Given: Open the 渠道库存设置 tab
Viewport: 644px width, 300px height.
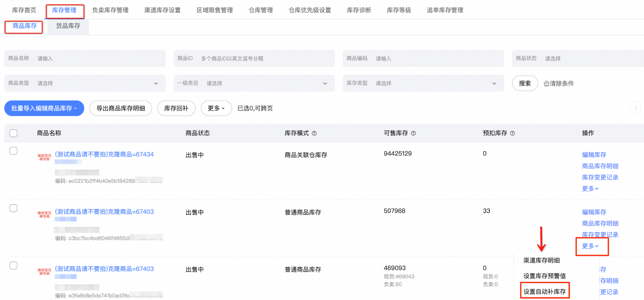Looking at the screenshot, I should point(163,10).
